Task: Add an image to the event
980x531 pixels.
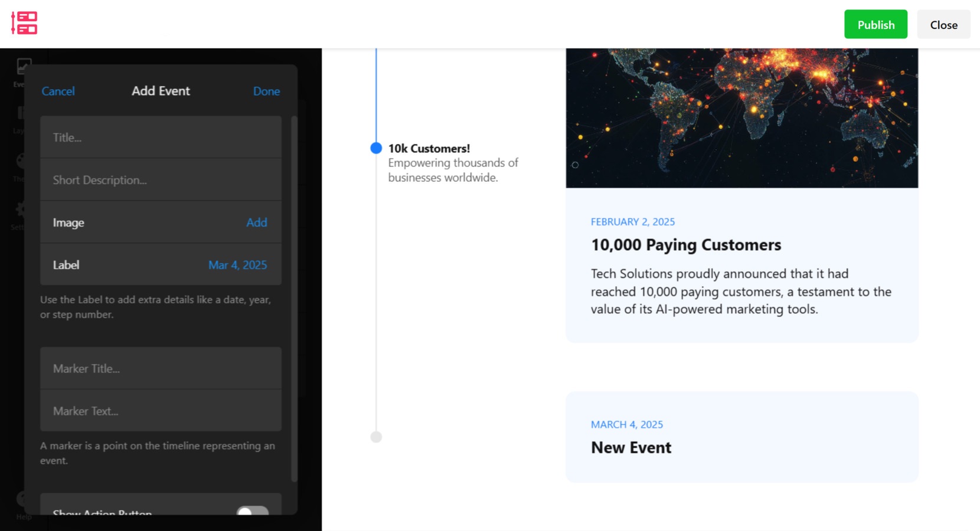Action: [x=257, y=222]
